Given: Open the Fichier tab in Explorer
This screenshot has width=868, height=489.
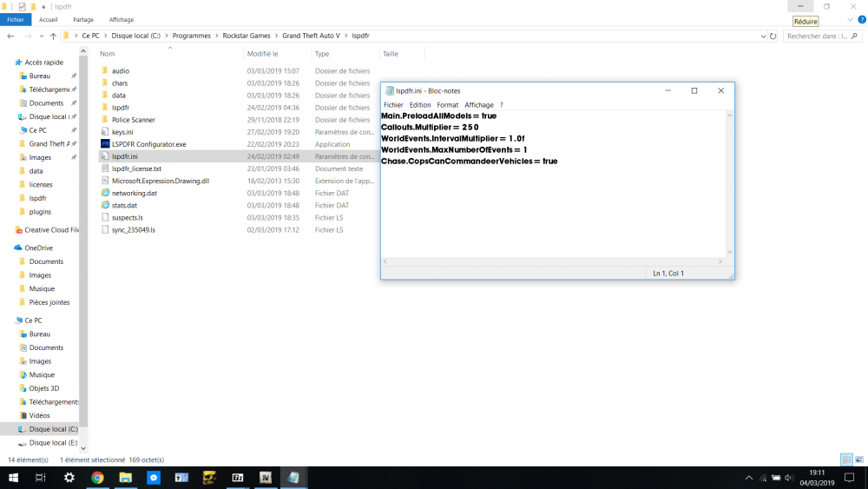Looking at the screenshot, I should pyautogui.click(x=16, y=19).
